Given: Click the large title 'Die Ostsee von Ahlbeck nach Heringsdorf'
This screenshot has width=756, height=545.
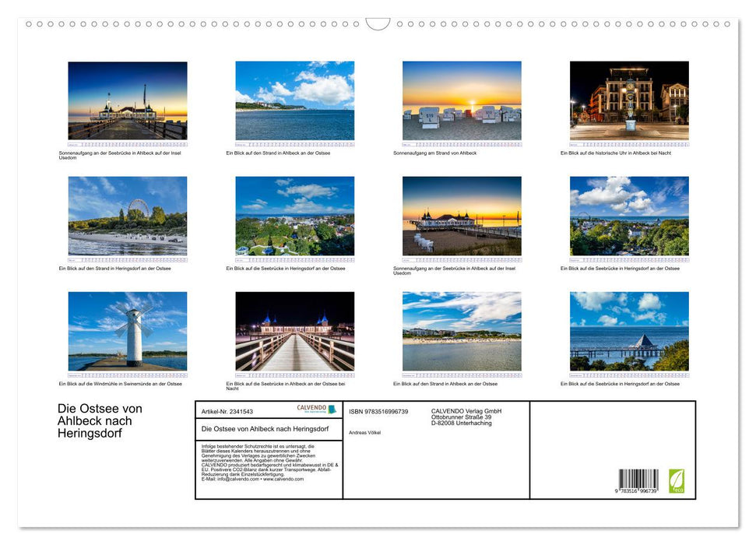Looking at the screenshot, I should click(100, 420).
